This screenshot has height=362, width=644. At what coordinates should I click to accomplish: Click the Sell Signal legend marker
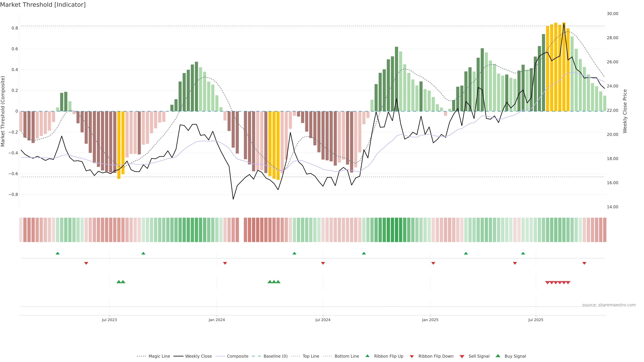(x=462, y=356)
